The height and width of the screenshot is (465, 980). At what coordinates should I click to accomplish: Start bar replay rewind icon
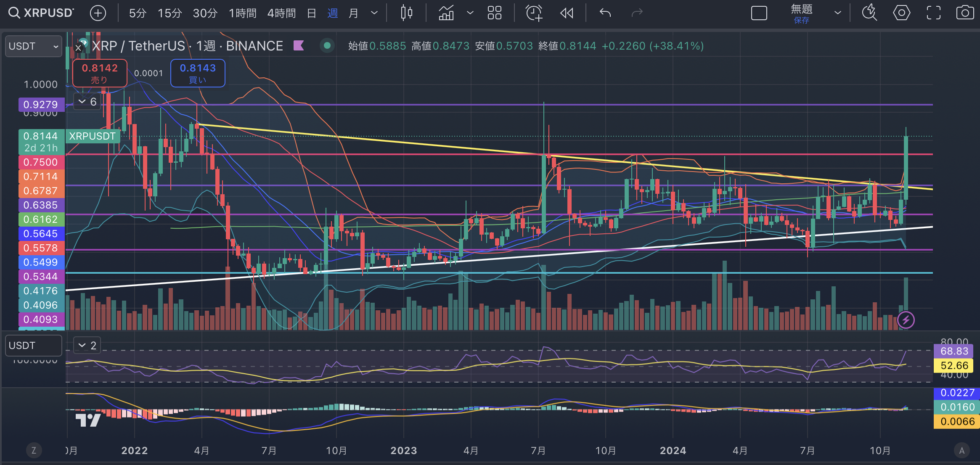tap(567, 13)
